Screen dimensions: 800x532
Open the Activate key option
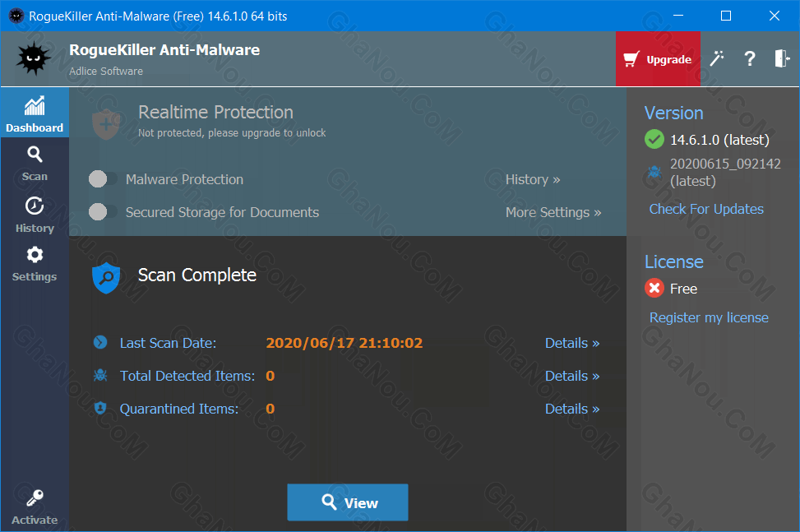point(35,507)
